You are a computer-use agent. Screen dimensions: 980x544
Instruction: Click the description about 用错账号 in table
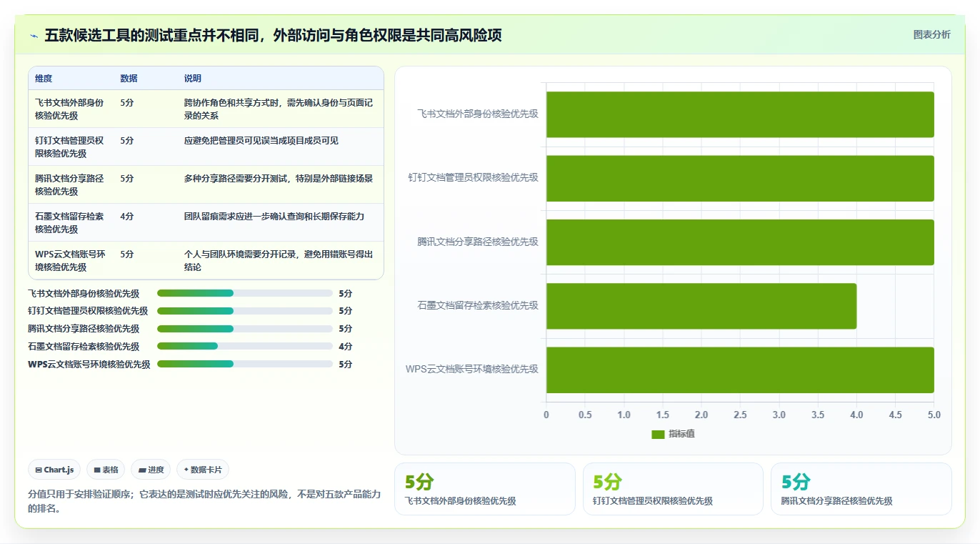(x=279, y=261)
